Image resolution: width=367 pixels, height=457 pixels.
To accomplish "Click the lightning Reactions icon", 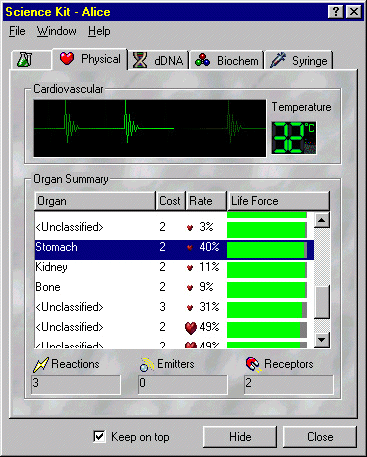I will point(41,364).
